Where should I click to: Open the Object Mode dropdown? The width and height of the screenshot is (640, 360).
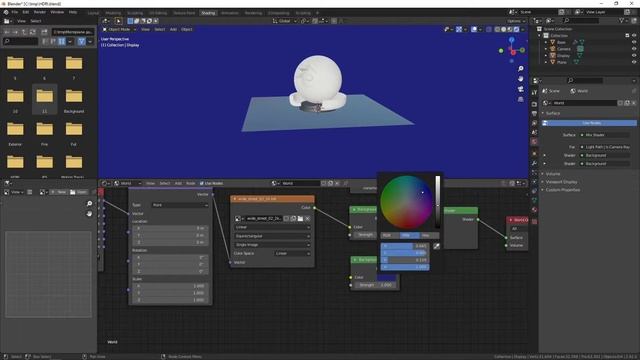(119, 29)
